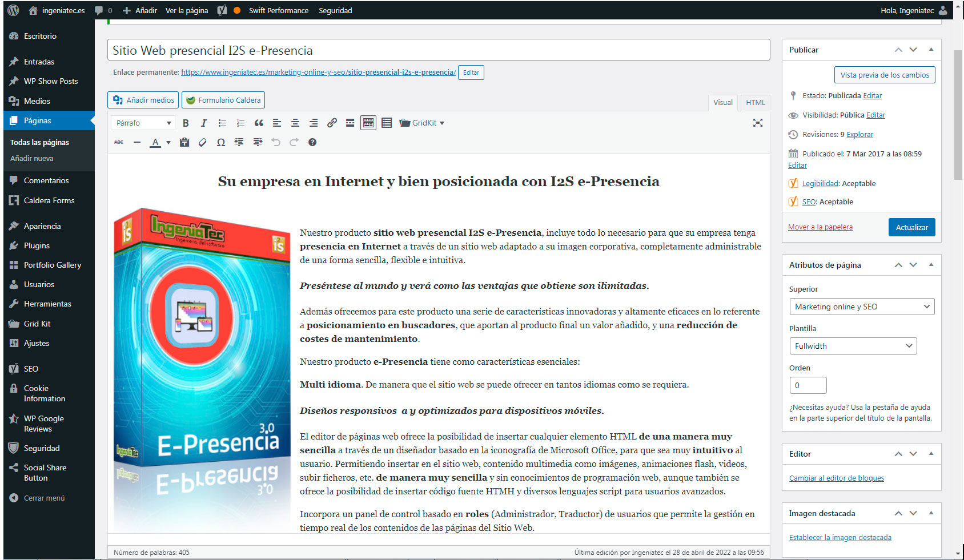The height and width of the screenshot is (560, 964).
Task: Click the page title input field
Action: pyautogui.click(x=439, y=50)
